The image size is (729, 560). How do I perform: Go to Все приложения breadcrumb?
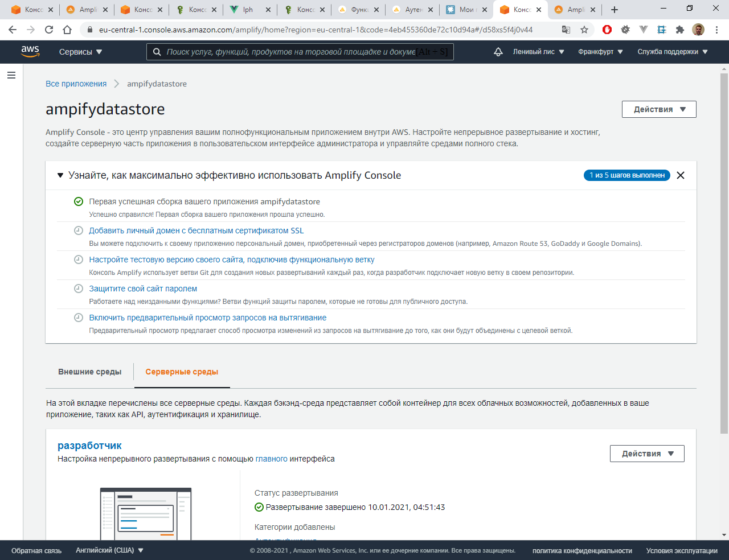[x=76, y=84]
